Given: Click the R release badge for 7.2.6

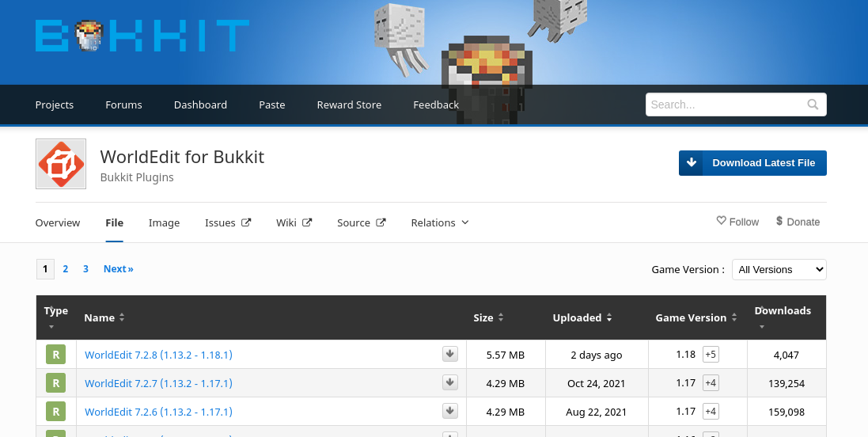Looking at the screenshot, I should tap(56, 412).
